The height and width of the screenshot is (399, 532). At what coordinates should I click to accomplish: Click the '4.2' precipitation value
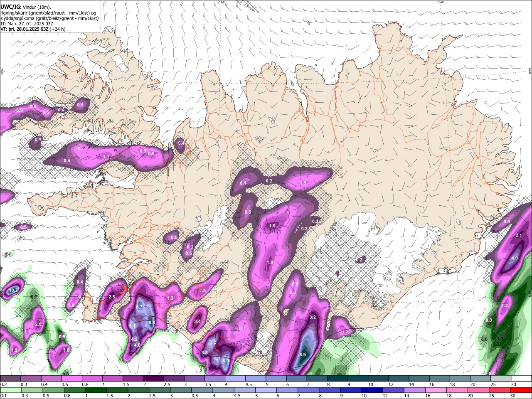(x=134, y=339)
